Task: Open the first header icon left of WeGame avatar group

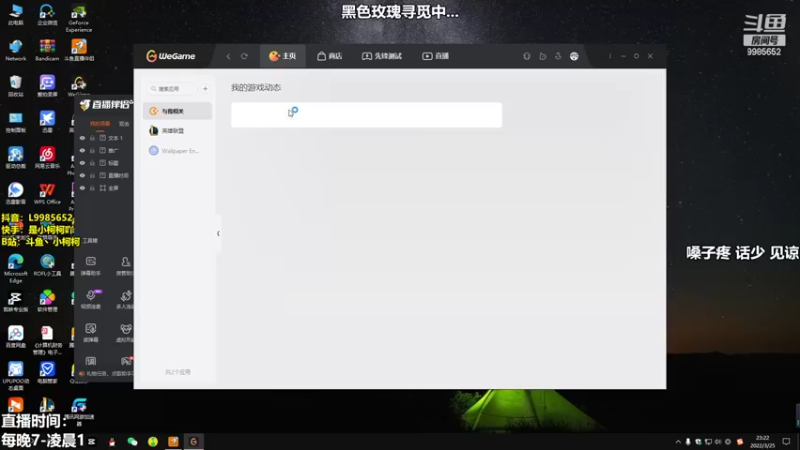Action: coord(527,56)
